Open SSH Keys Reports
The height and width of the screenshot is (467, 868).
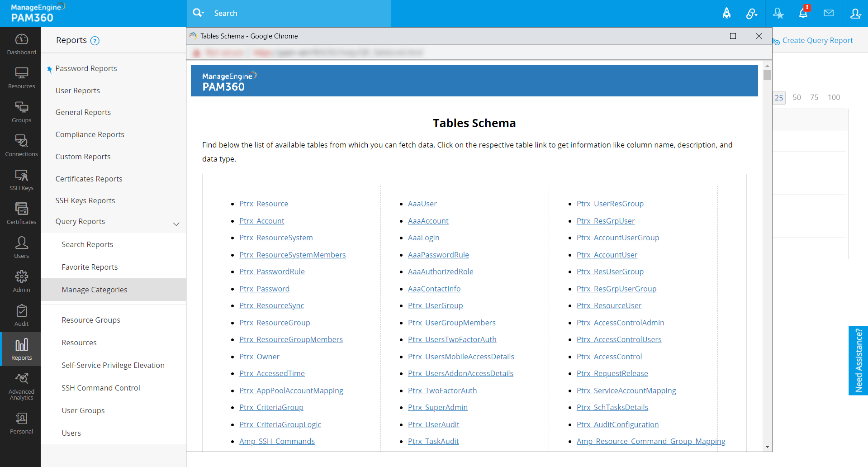click(x=85, y=200)
